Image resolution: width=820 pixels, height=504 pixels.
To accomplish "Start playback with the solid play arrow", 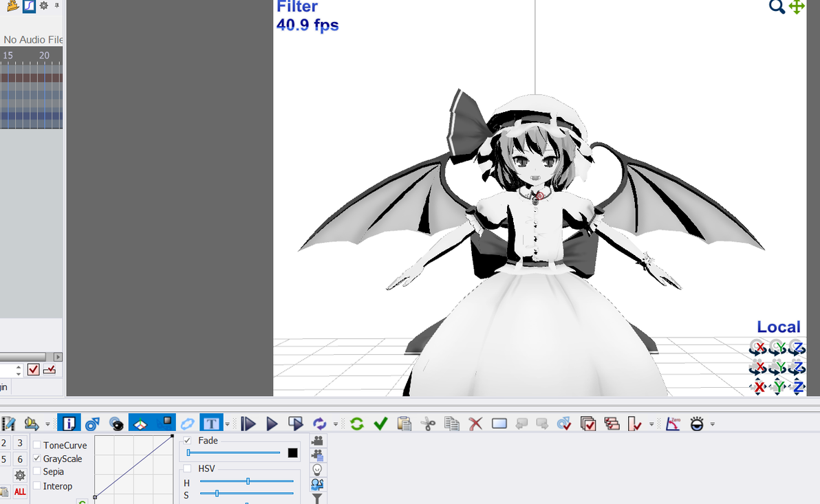I will (272, 424).
